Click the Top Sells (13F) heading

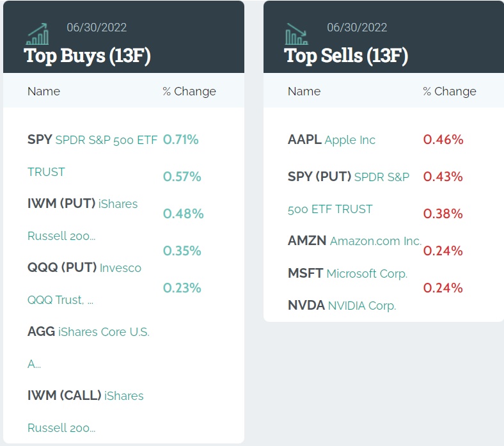click(x=346, y=56)
